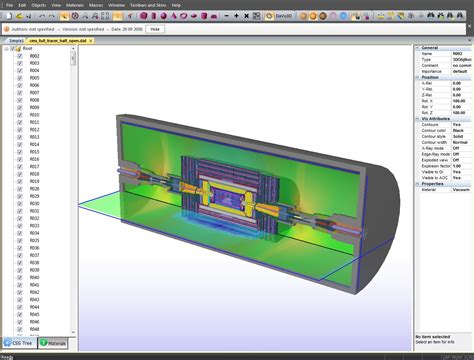Image resolution: width=474 pixels, height=360 pixels.
Task: Collapse the Root tree node
Action: click(6, 49)
